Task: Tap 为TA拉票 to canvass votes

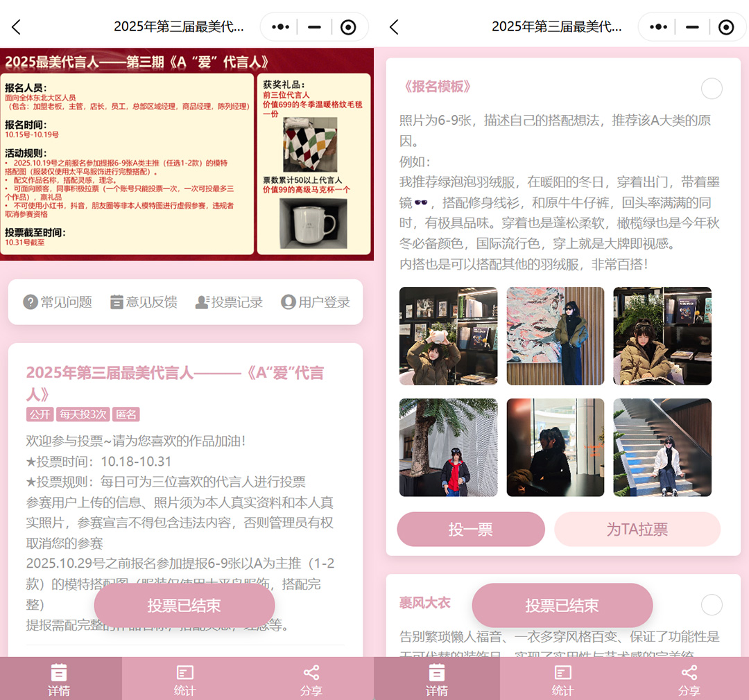Action: pos(637,529)
